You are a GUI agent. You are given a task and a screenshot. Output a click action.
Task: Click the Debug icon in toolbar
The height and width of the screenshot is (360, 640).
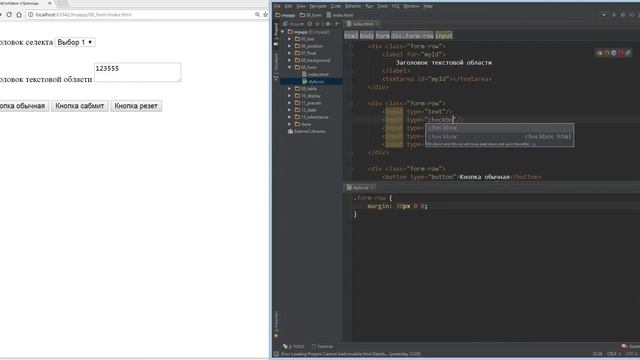[x=623, y=15]
